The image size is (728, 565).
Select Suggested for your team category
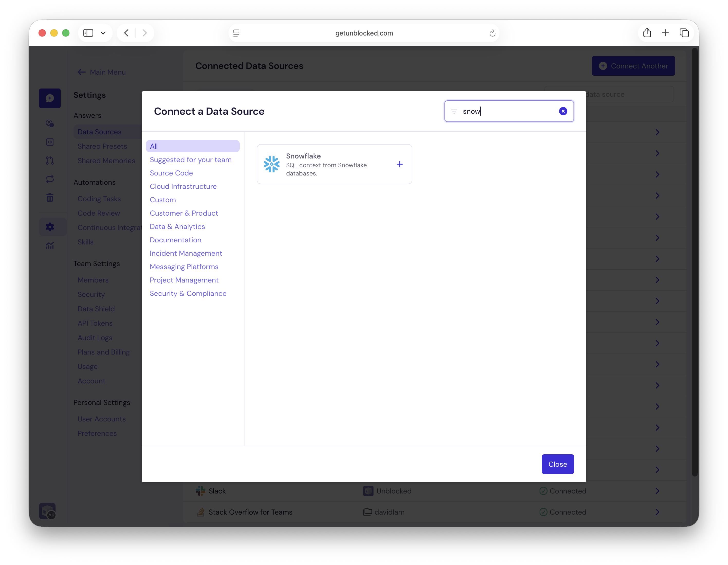click(x=190, y=160)
